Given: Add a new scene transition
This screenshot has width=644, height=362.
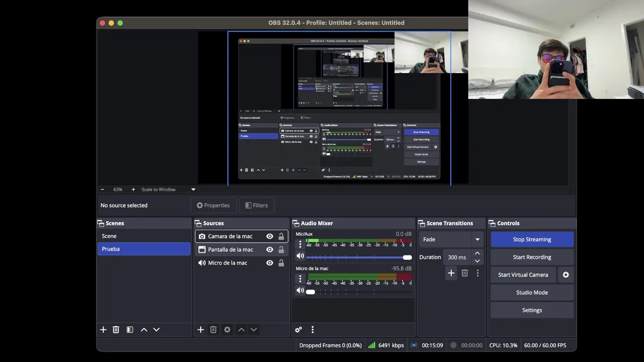Looking at the screenshot, I should coord(451,273).
